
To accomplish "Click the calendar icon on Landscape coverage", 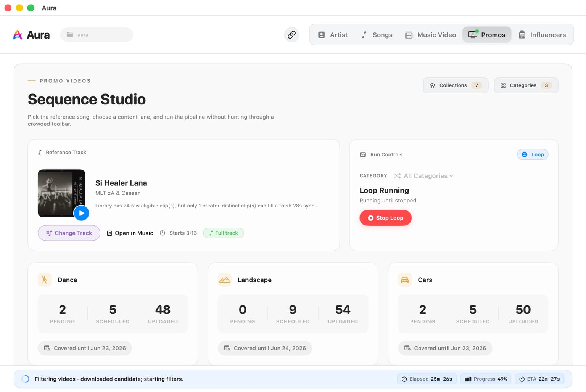I will pos(227,348).
